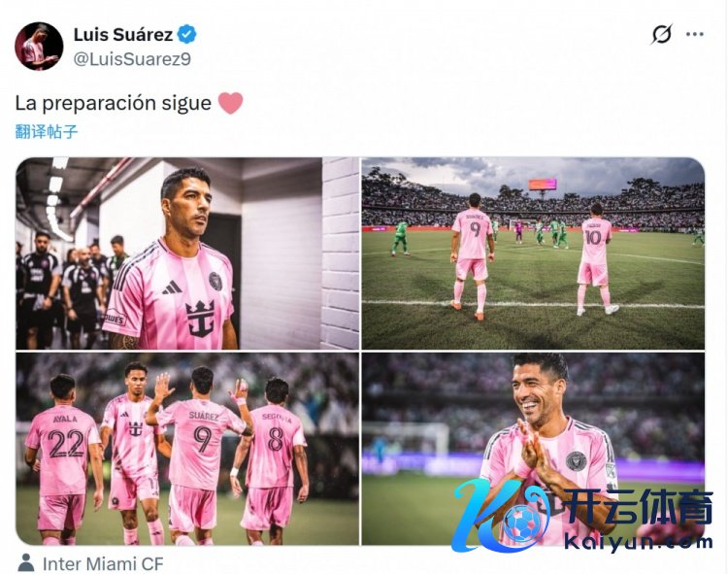Open the tunnel walkout photo of Suárez

[187, 253]
